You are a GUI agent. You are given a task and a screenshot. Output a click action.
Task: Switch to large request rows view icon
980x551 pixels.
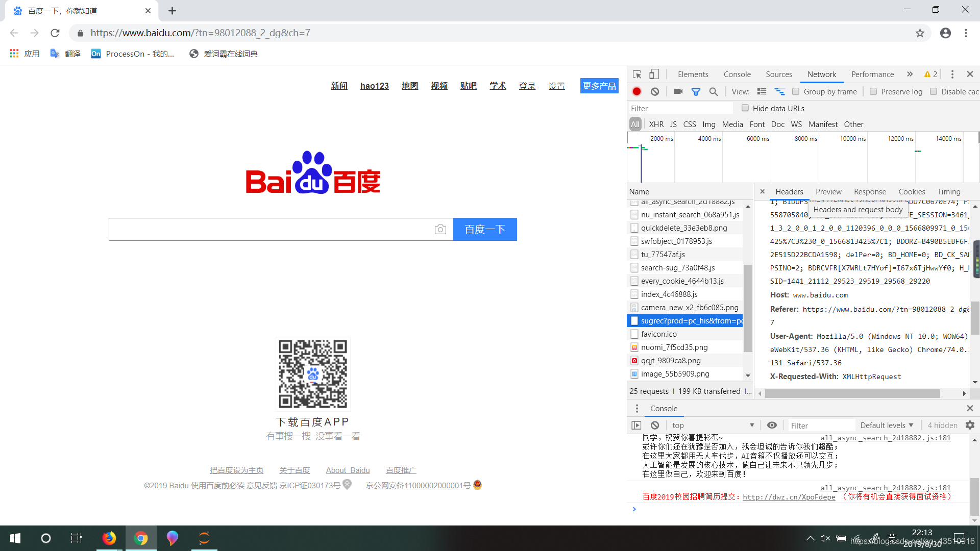click(x=762, y=92)
